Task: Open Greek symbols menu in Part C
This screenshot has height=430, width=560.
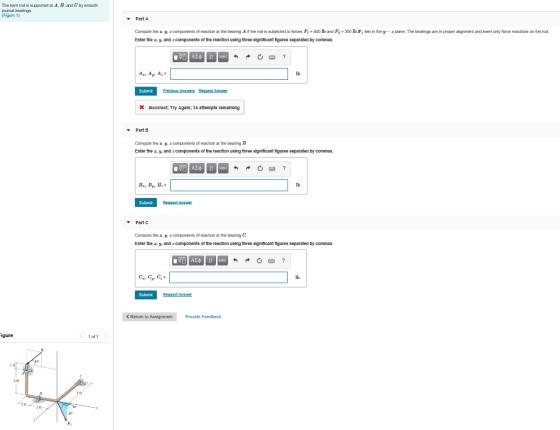Action: 196,260
